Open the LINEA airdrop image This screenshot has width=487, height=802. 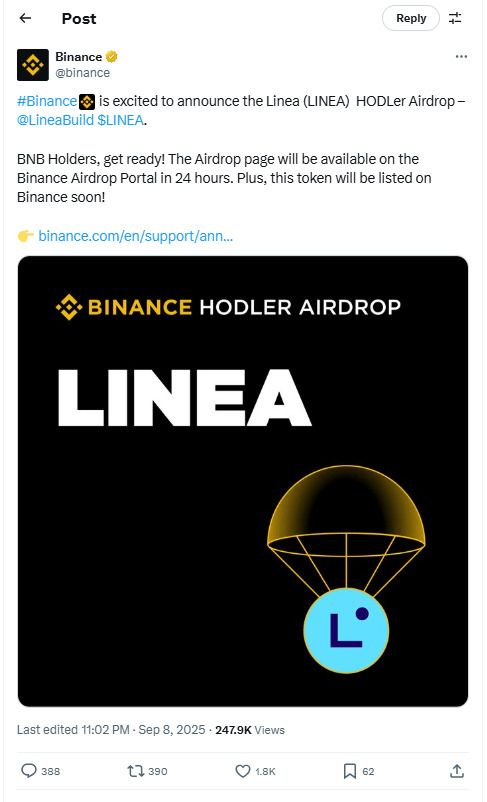pyautogui.click(x=243, y=481)
